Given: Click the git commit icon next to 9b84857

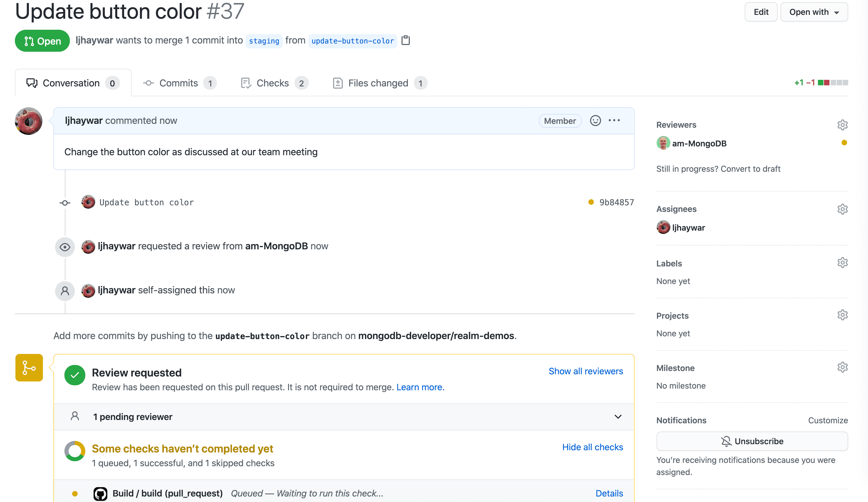Looking at the screenshot, I should 65,203.
